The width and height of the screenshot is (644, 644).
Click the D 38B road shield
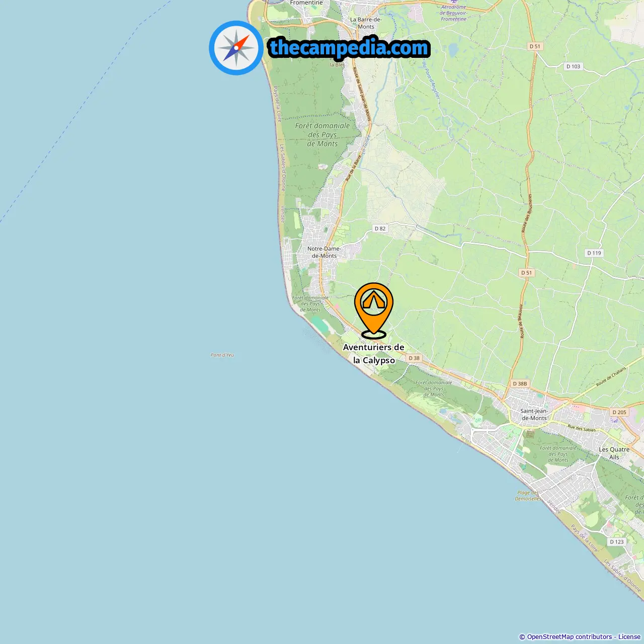tap(520, 383)
